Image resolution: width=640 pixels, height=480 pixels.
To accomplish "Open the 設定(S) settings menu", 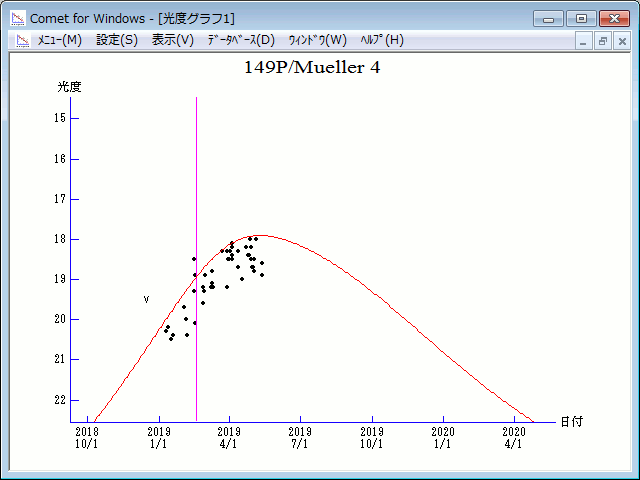I will (x=117, y=40).
